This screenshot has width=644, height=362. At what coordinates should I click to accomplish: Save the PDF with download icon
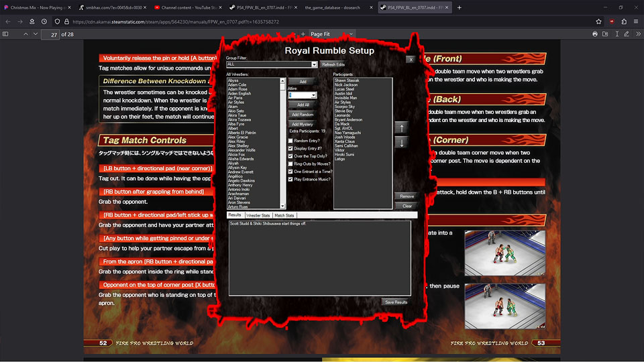click(605, 34)
